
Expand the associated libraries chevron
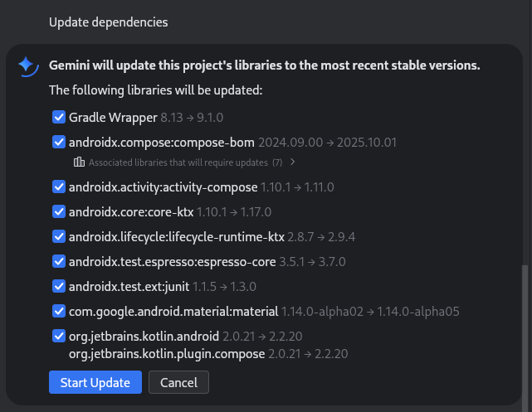pyautogui.click(x=293, y=162)
